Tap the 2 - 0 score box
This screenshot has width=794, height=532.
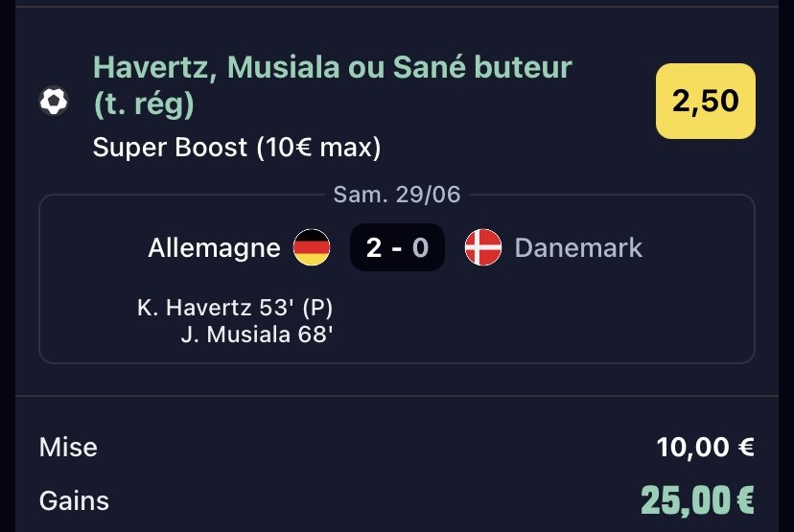(x=397, y=247)
